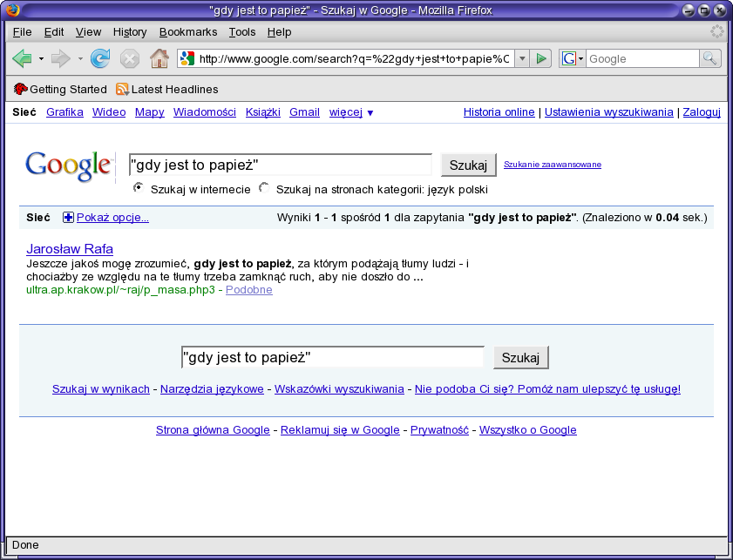Viewport: 733px width, 560px height.
Task: Open the View menu
Action: click(88, 31)
